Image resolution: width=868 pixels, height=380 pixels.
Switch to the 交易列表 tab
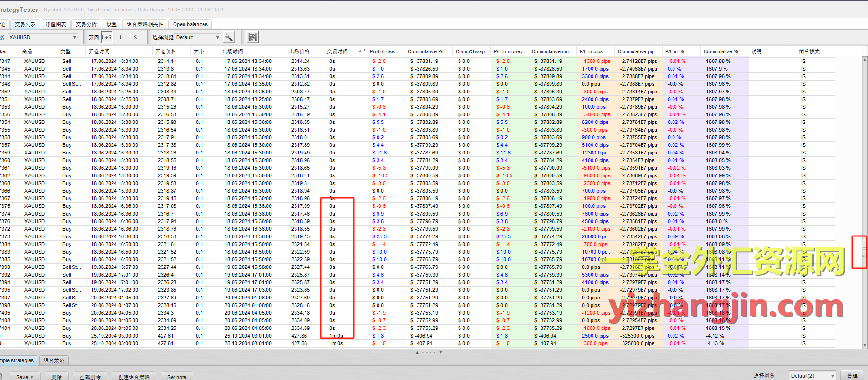click(25, 24)
